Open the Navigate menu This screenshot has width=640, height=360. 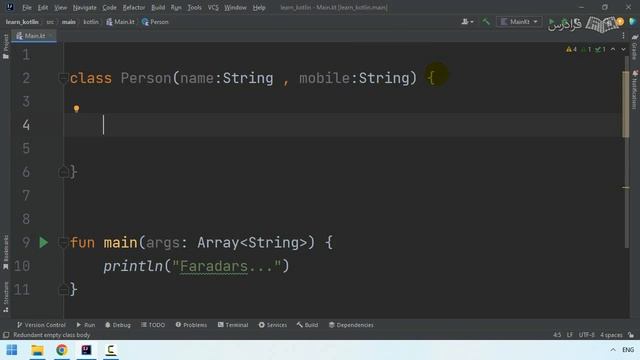pyautogui.click(x=84, y=7)
